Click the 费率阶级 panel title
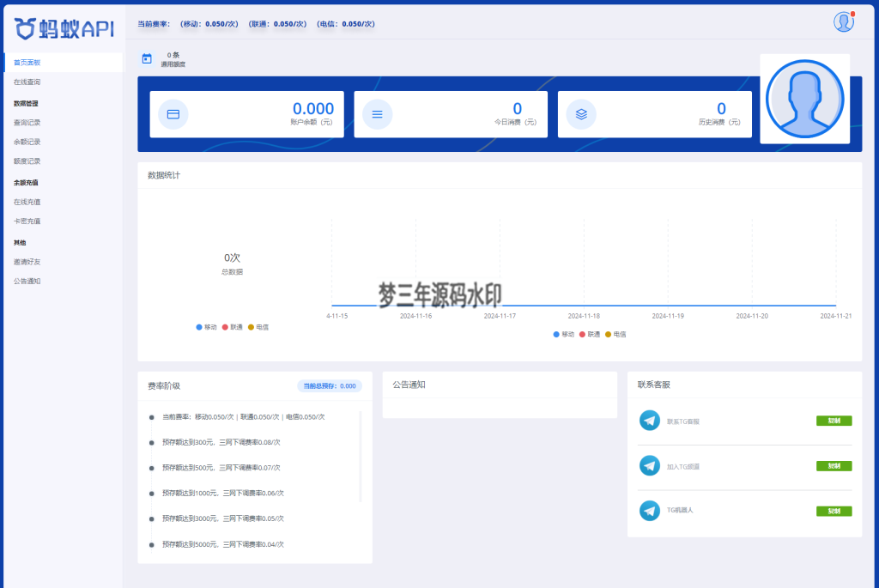Viewport: 879px width, 588px height. click(164, 386)
